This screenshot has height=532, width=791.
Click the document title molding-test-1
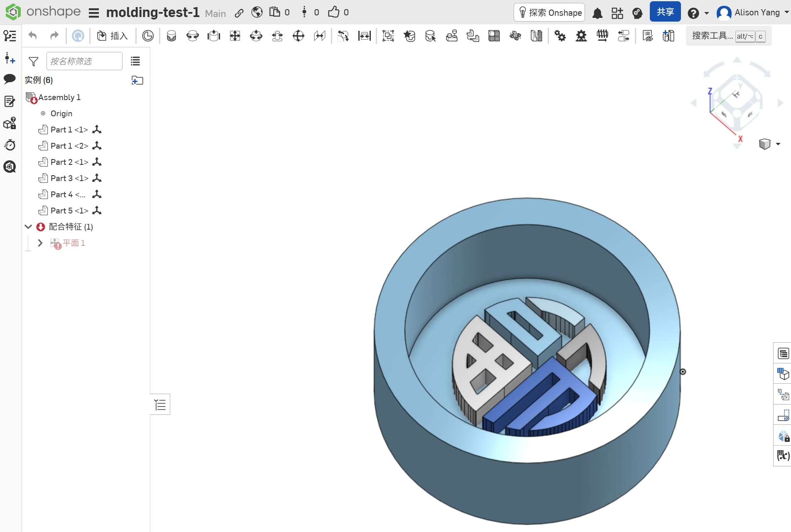tap(153, 12)
